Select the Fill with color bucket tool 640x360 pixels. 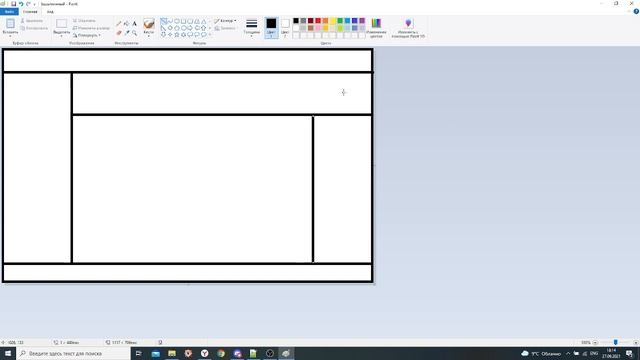point(127,24)
